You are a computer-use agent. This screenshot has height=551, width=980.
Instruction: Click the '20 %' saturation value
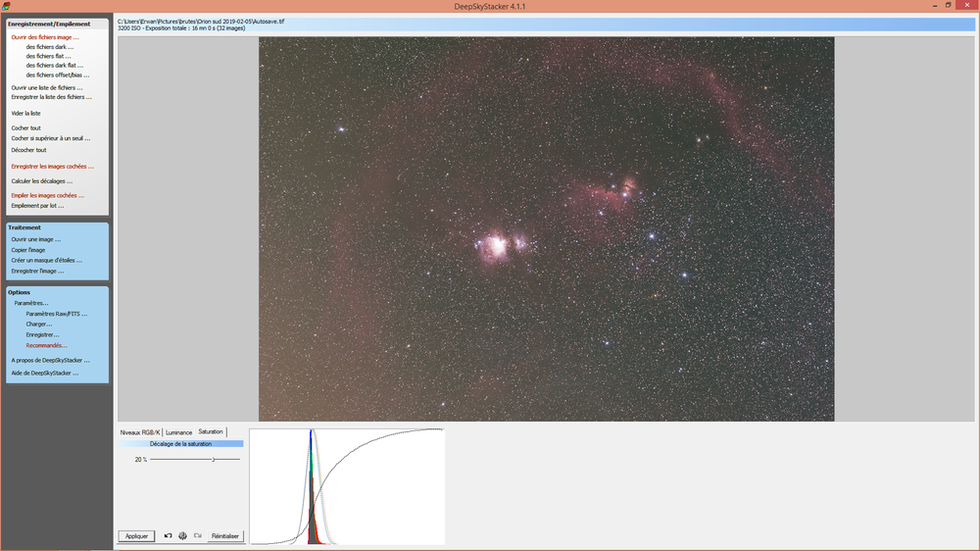[140, 460]
